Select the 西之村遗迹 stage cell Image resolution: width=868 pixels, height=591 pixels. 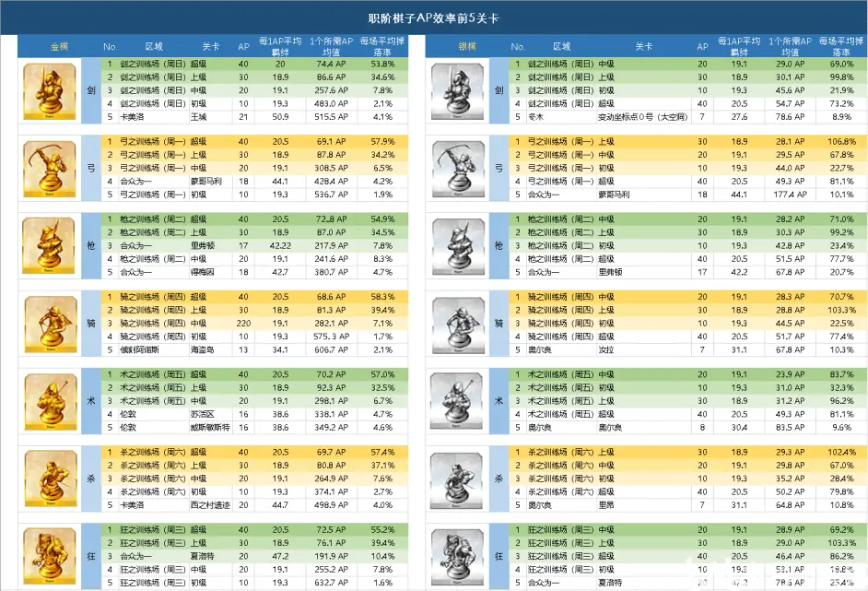[x=210, y=504]
